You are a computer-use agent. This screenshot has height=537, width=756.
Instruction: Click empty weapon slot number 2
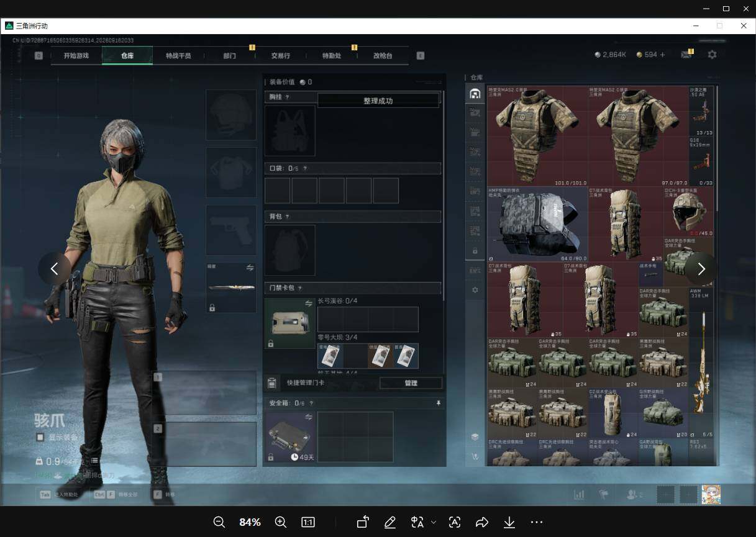pos(204,444)
